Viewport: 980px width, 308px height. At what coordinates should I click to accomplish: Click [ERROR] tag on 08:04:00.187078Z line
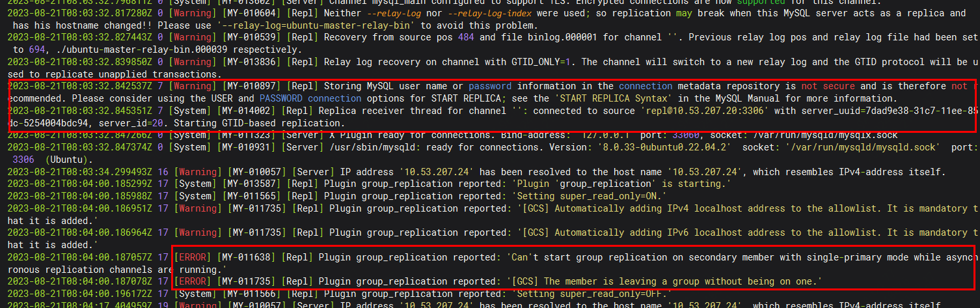pos(193,281)
